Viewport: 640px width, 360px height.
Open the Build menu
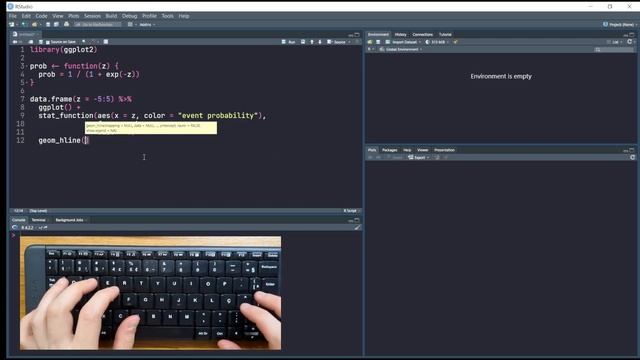111,16
